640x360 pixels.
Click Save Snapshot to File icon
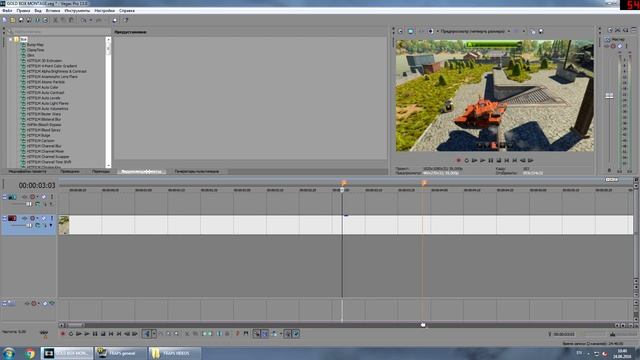click(x=541, y=31)
